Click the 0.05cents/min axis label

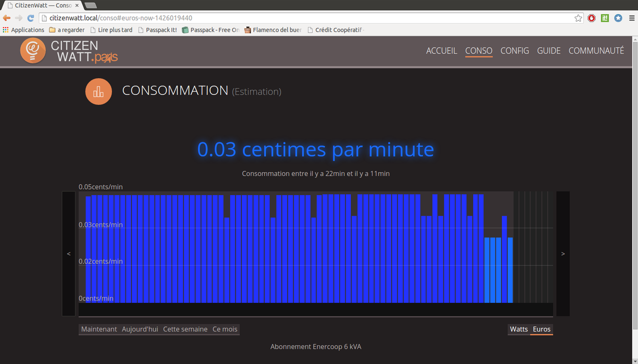100,187
